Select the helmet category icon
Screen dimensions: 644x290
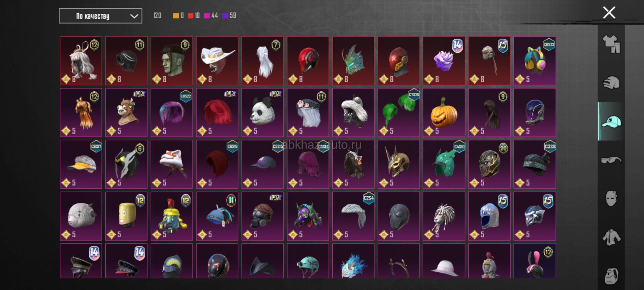coord(611,83)
